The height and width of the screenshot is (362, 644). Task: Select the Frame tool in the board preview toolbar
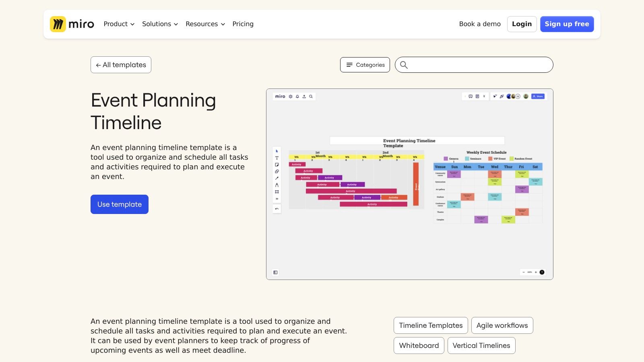point(277,192)
